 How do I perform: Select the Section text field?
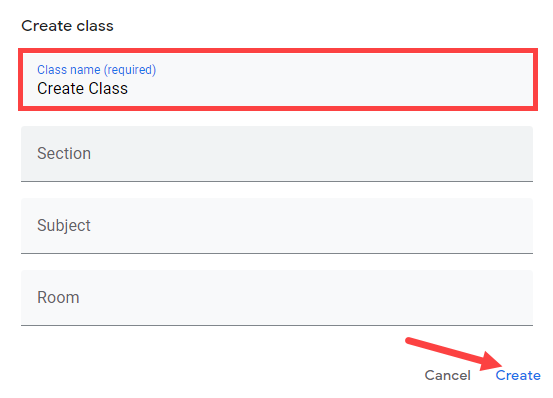pyautogui.click(x=277, y=154)
